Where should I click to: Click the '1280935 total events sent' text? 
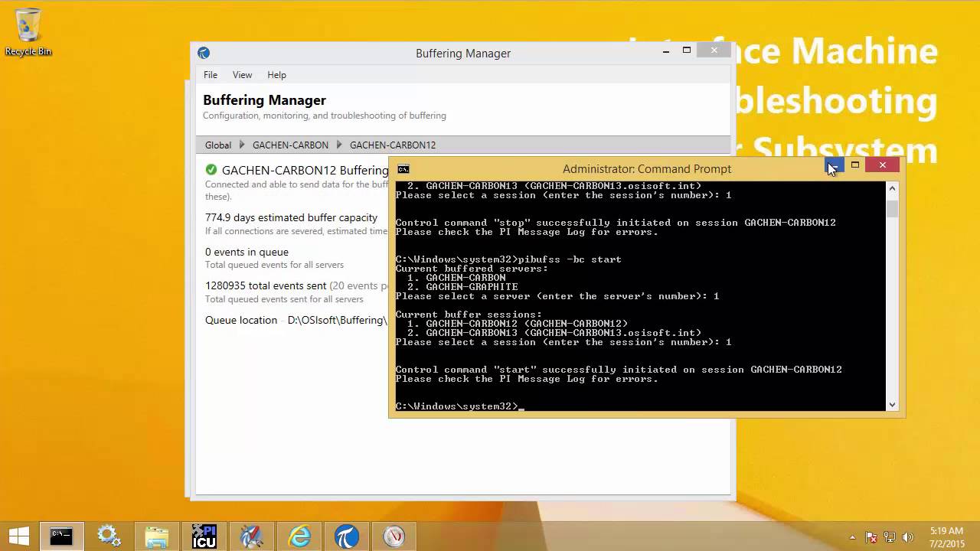pyautogui.click(x=265, y=286)
